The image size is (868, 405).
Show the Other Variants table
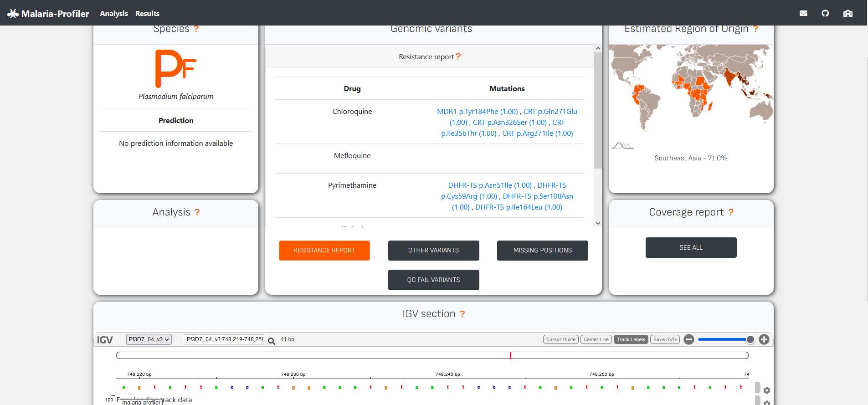point(433,251)
